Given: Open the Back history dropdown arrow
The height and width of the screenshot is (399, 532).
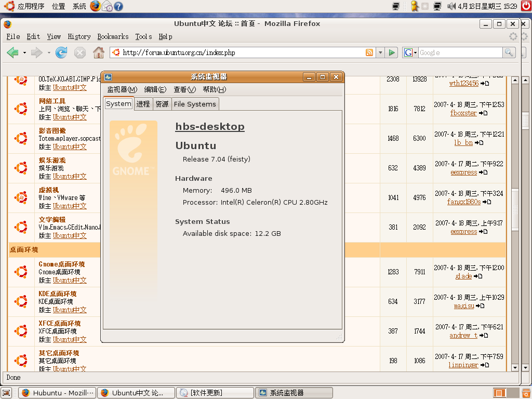Looking at the screenshot, I should point(24,52).
